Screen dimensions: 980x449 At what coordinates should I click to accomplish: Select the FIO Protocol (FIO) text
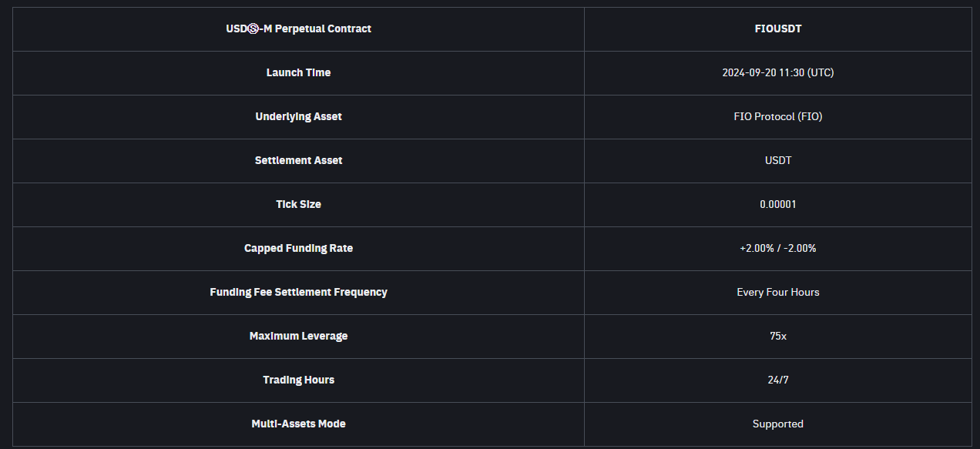778,117
